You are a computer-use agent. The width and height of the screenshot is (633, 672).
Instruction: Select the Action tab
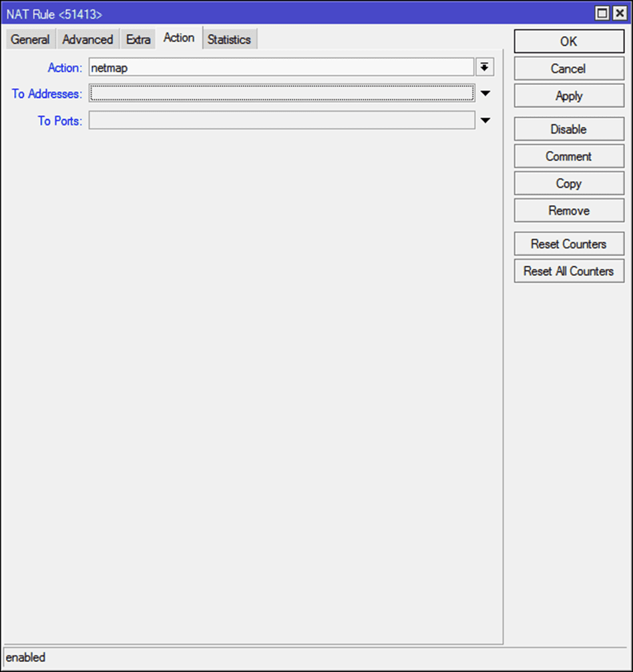[x=179, y=38]
